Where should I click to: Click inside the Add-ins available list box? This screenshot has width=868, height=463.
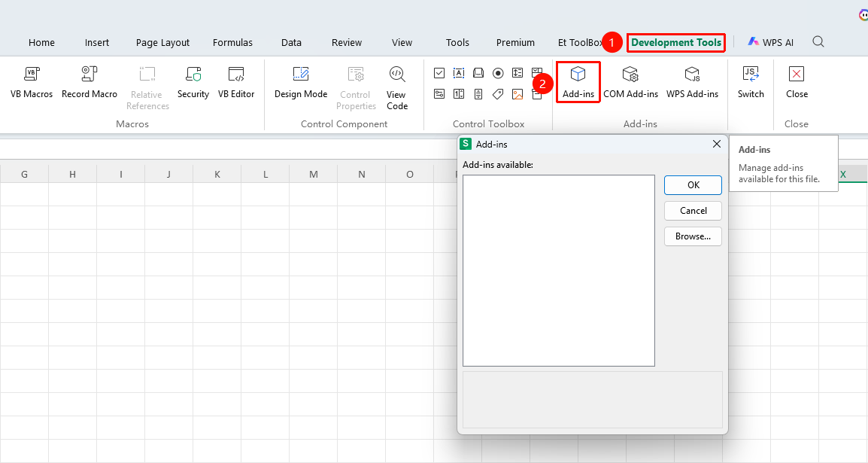click(559, 270)
